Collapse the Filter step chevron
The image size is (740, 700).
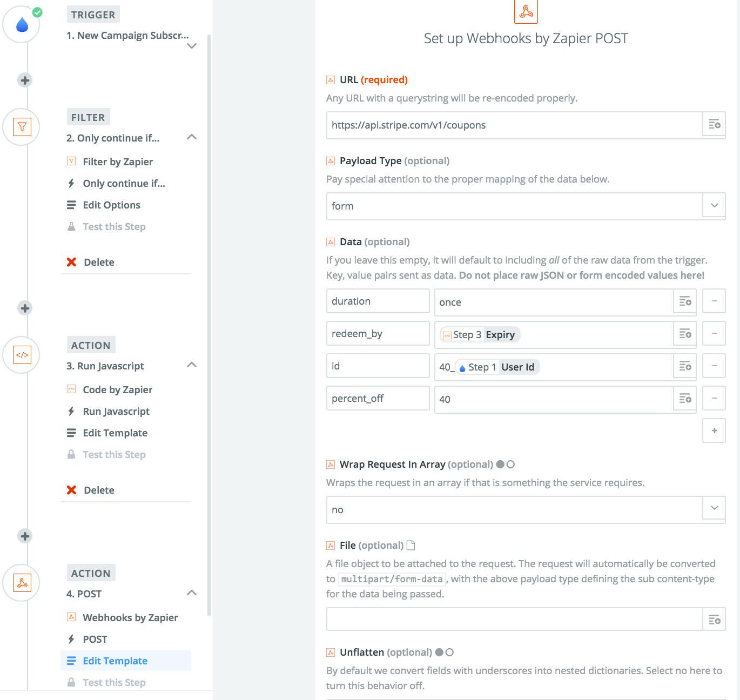pyautogui.click(x=191, y=137)
